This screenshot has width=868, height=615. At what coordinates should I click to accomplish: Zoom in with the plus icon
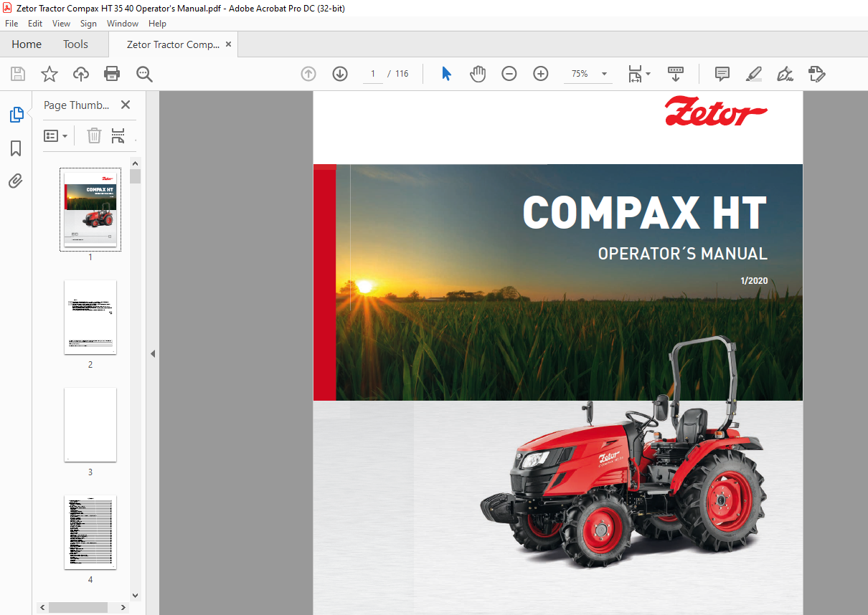541,74
